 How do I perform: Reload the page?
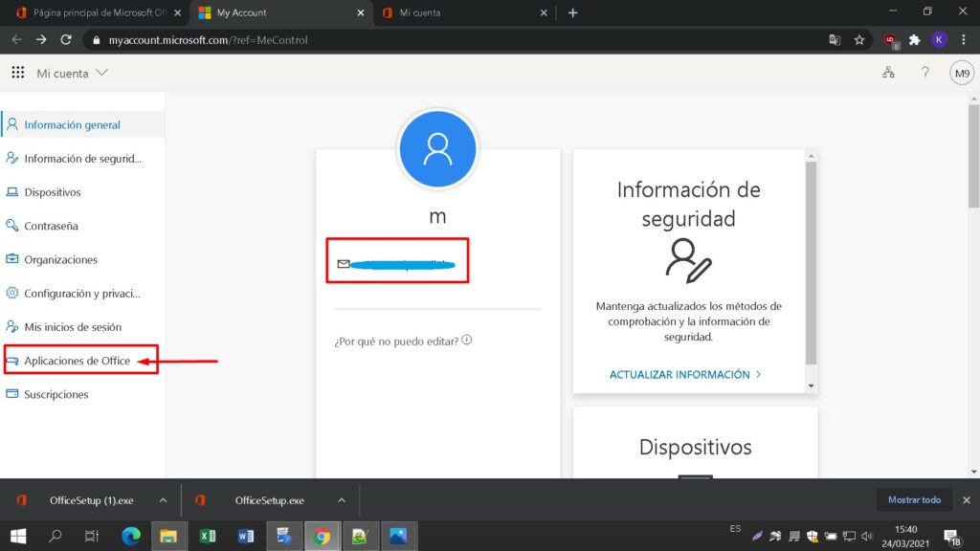(66, 40)
